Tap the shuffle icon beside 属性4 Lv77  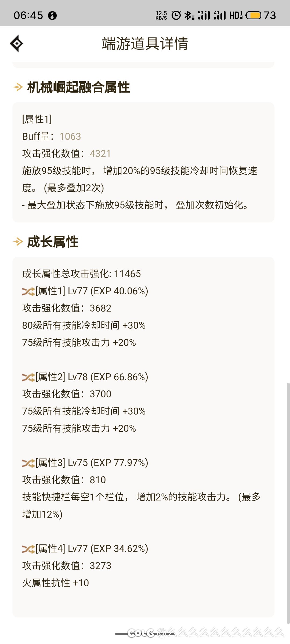(x=28, y=549)
